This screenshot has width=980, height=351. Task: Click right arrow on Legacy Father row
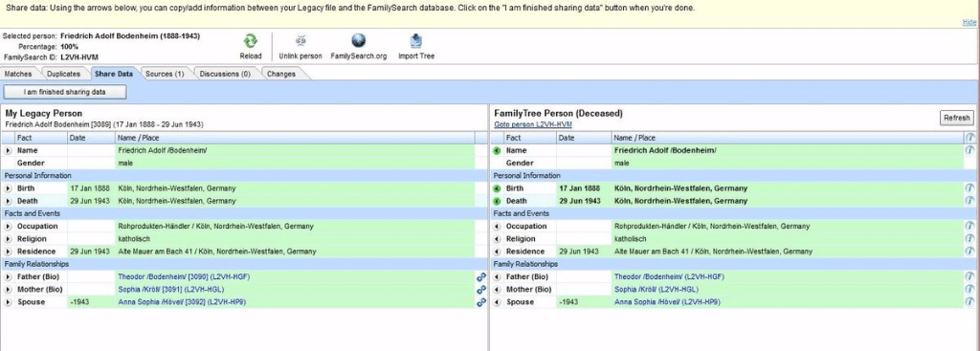tap(8, 276)
